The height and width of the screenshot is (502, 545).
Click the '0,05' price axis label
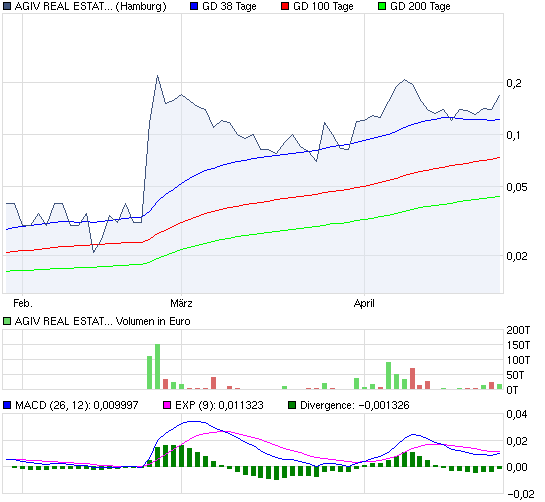coord(516,187)
